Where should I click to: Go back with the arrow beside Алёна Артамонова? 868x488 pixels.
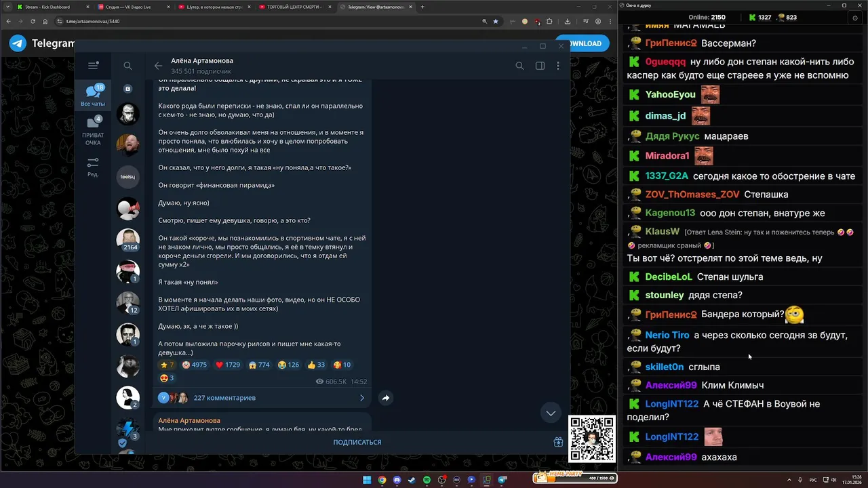(158, 66)
